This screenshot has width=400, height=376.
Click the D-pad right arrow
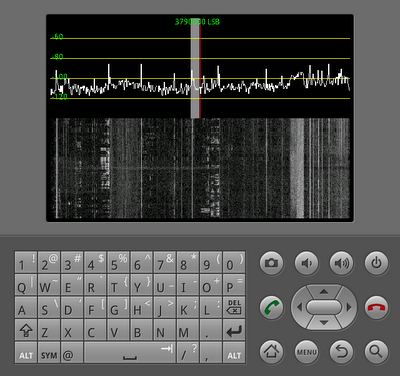tap(349, 307)
